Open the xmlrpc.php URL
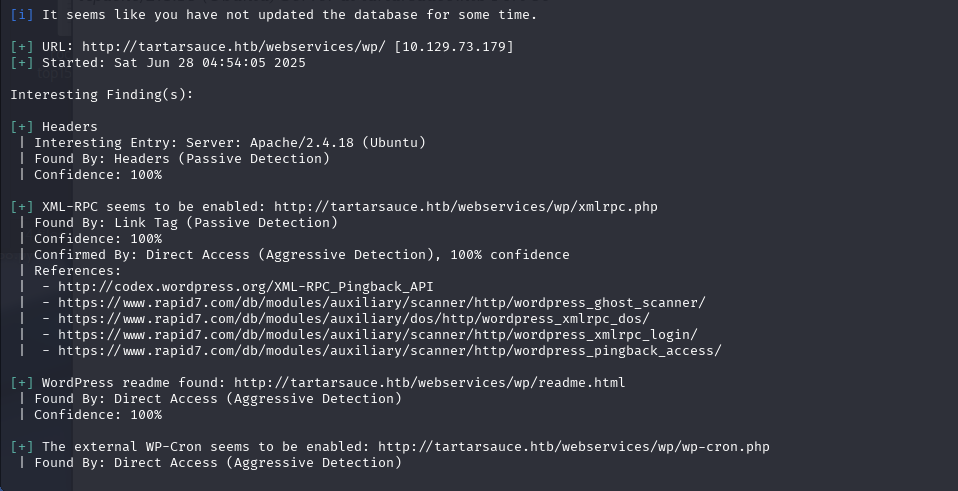This screenshot has height=491, width=958. [x=466, y=206]
